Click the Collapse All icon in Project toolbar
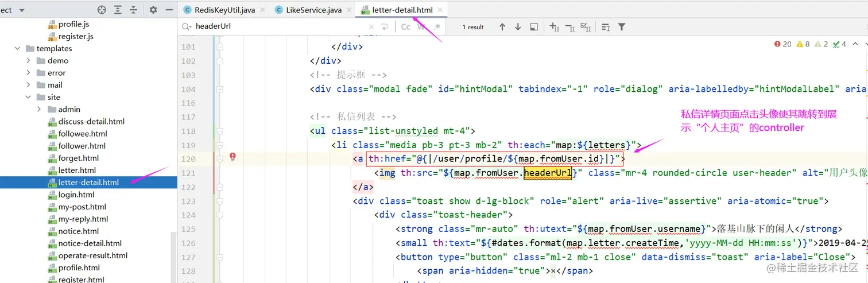Screen dimensions: 868x283 133,10
